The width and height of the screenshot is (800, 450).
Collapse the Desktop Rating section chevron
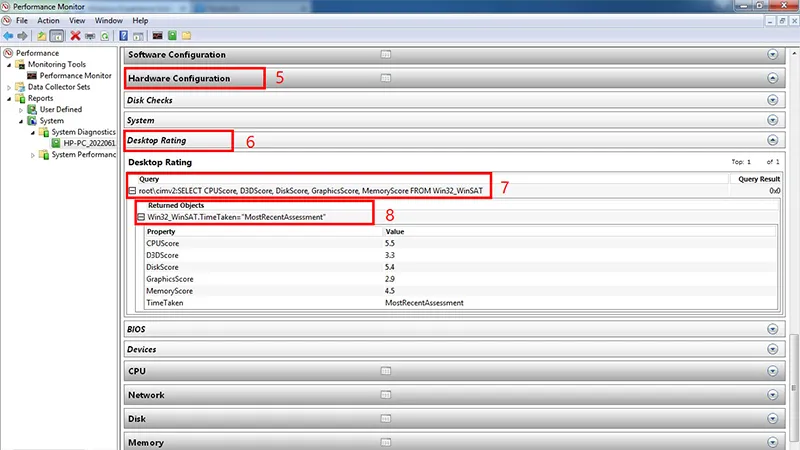click(x=771, y=141)
